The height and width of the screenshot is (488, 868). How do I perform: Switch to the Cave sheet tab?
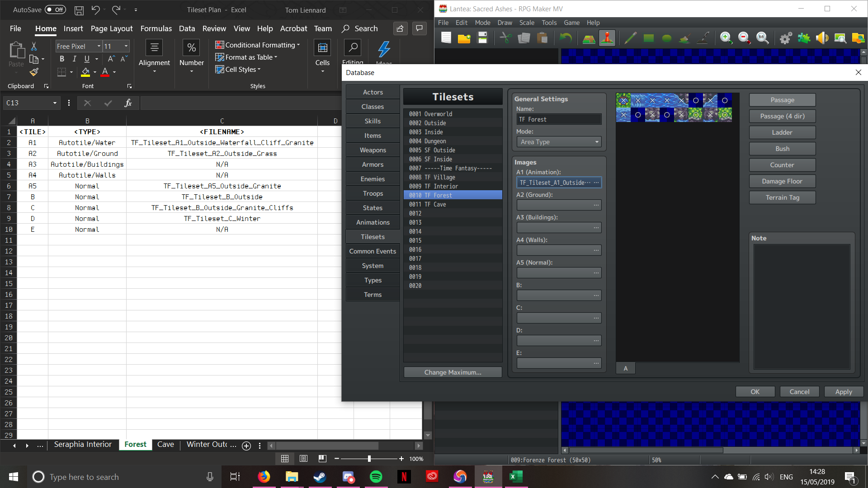165,445
